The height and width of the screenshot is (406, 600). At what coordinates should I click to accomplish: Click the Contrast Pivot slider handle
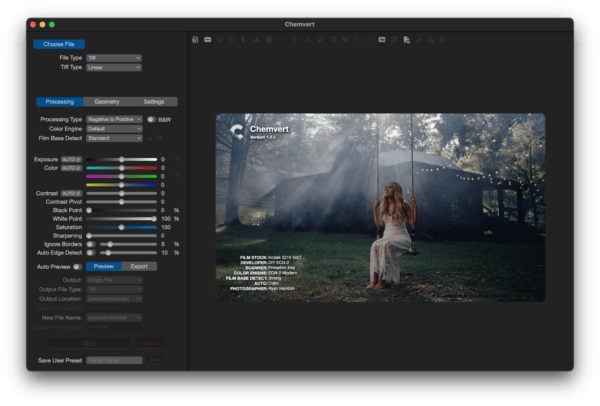(x=121, y=202)
